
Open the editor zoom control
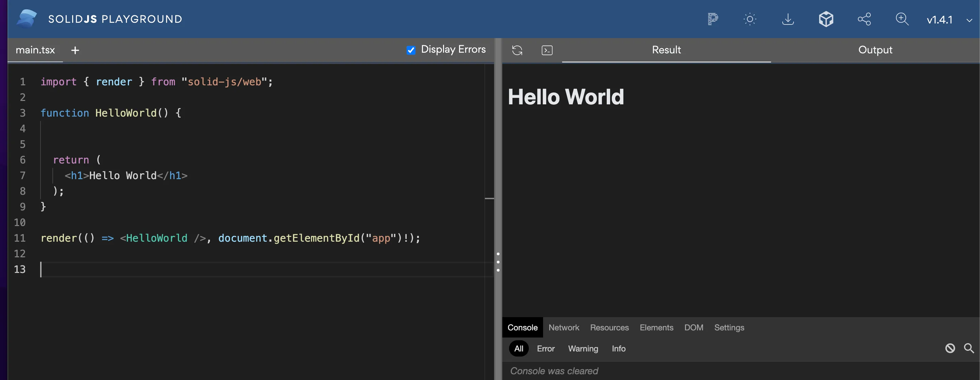[902, 19]
